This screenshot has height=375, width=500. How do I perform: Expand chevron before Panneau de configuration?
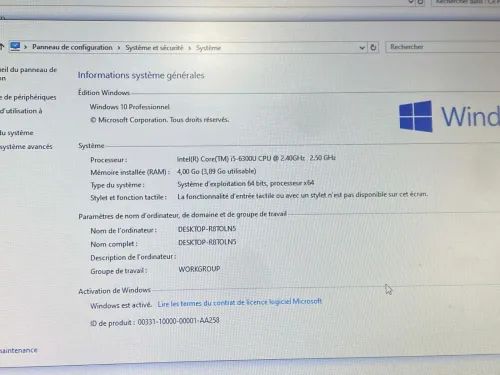point(26,47)
